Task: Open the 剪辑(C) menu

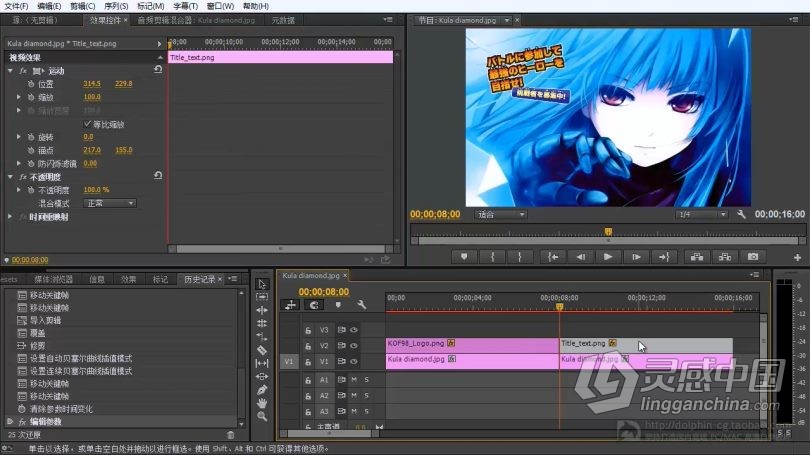Action: click(x=83, y=6)
